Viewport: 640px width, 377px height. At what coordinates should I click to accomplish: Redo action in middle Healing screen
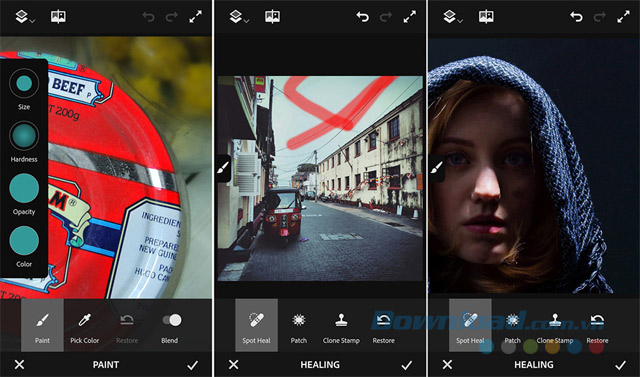[385, 17]
